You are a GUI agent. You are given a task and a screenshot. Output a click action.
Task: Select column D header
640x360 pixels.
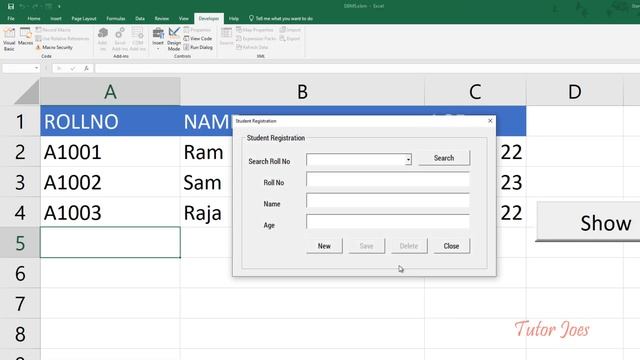click(575, 92)
